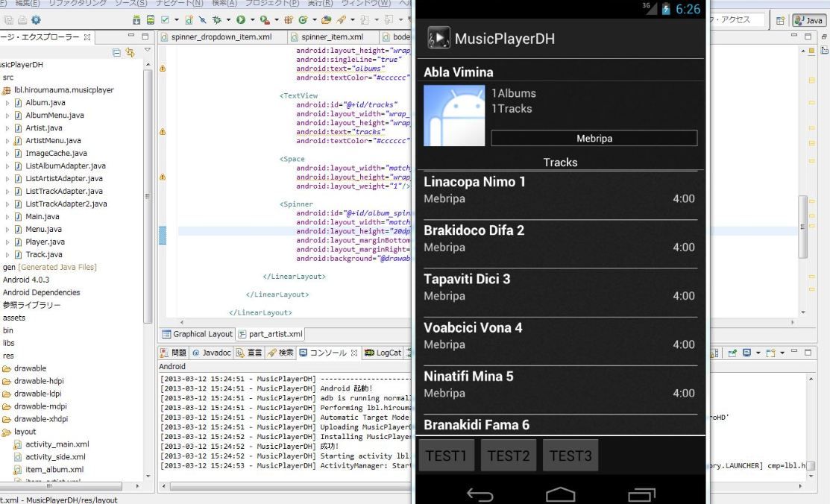Tap the emulator Recent Apps button

641,494
